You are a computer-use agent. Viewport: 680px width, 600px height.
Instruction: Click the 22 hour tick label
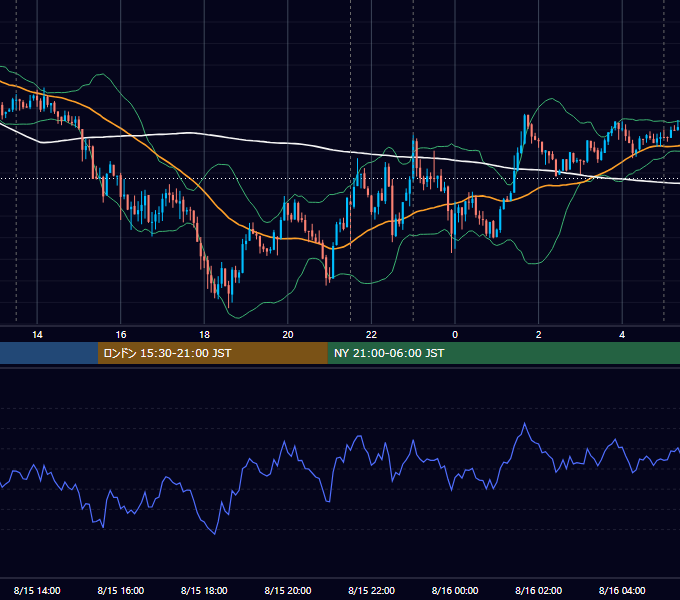point(371,335)
